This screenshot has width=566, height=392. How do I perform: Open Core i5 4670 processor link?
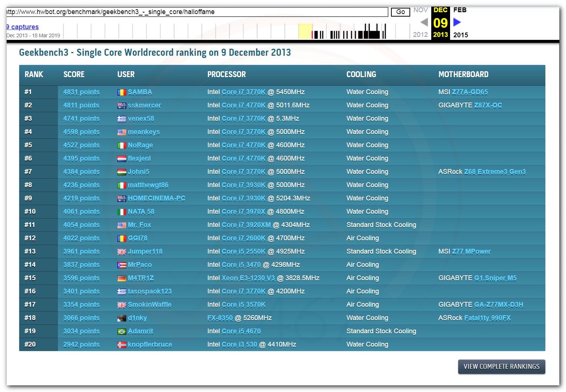[241, 331]
